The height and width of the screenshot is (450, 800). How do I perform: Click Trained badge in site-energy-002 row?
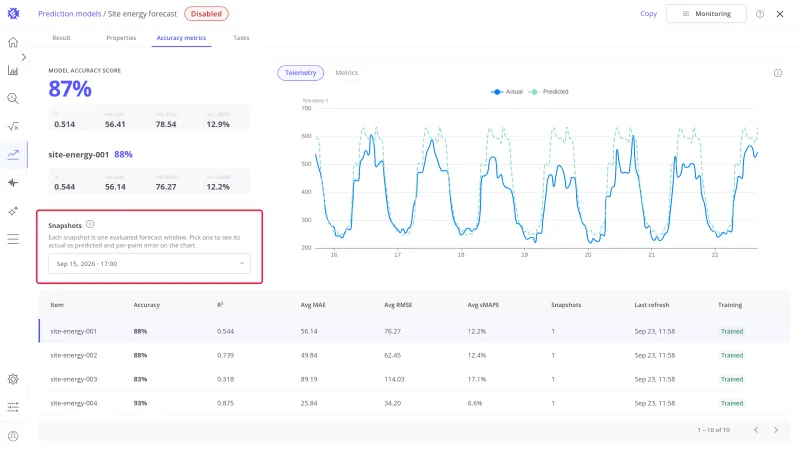[732, 355]
